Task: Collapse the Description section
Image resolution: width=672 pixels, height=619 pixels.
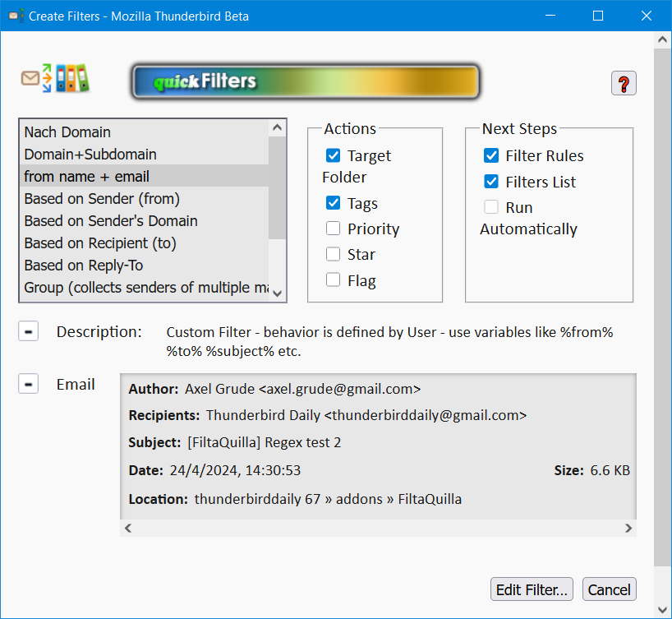Action: click(x=28, y=331)
